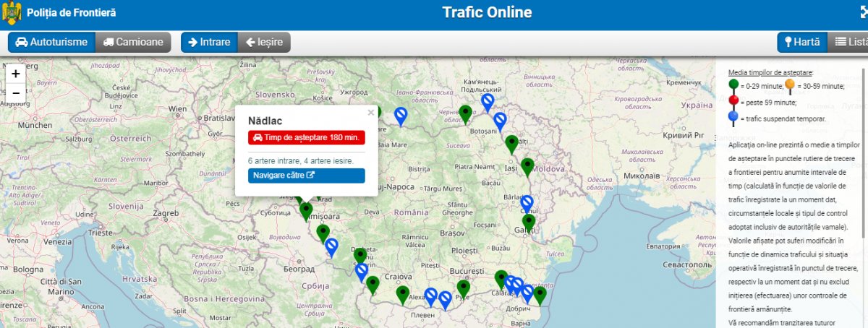Viewport: 868px width, 328px height.
Task: Click the orange pin in the legend
Action: [x=790, y=86]
